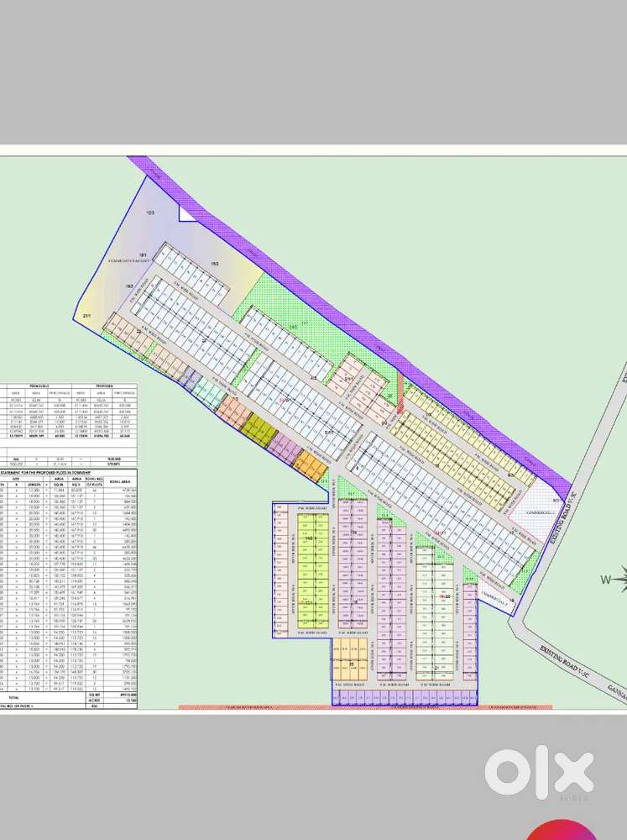Click the PROPOSED header in the upper table
This screenshot has height=840, width=627.
[104, 386]
